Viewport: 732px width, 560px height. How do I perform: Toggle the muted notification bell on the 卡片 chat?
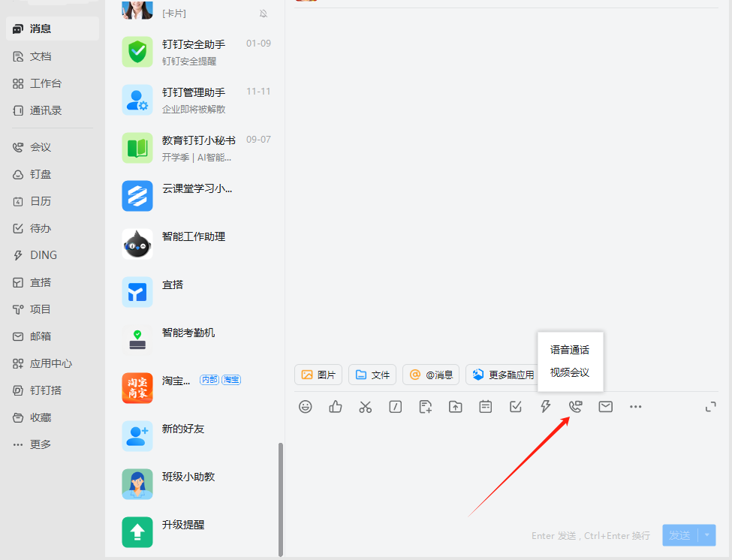(x=264, y=13)
